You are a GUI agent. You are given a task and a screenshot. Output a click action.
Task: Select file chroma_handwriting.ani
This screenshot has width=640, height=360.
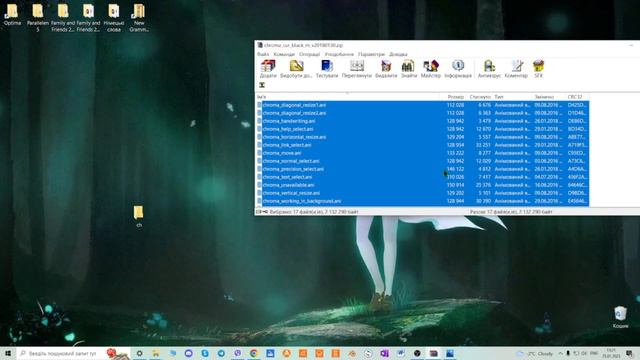(422, 121)
